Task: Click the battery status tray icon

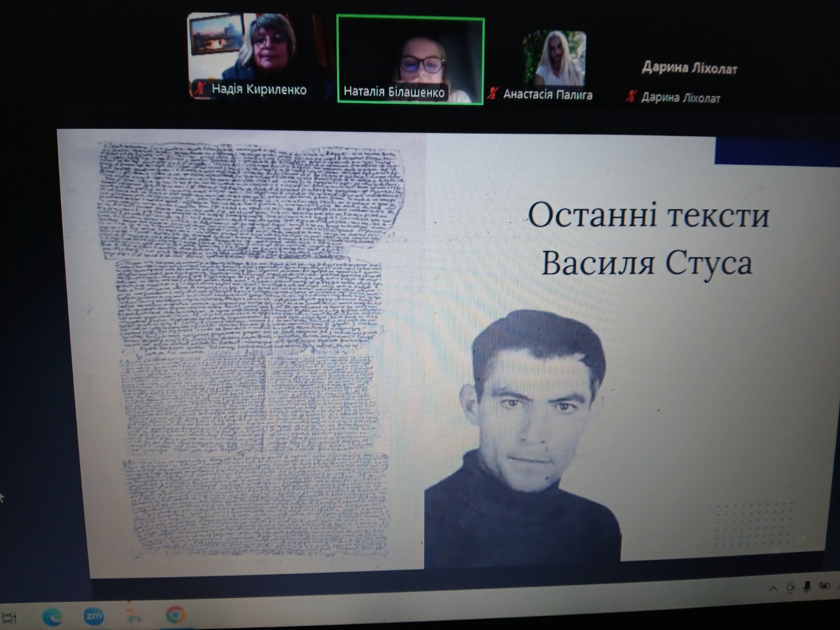Action: (824, 586)
